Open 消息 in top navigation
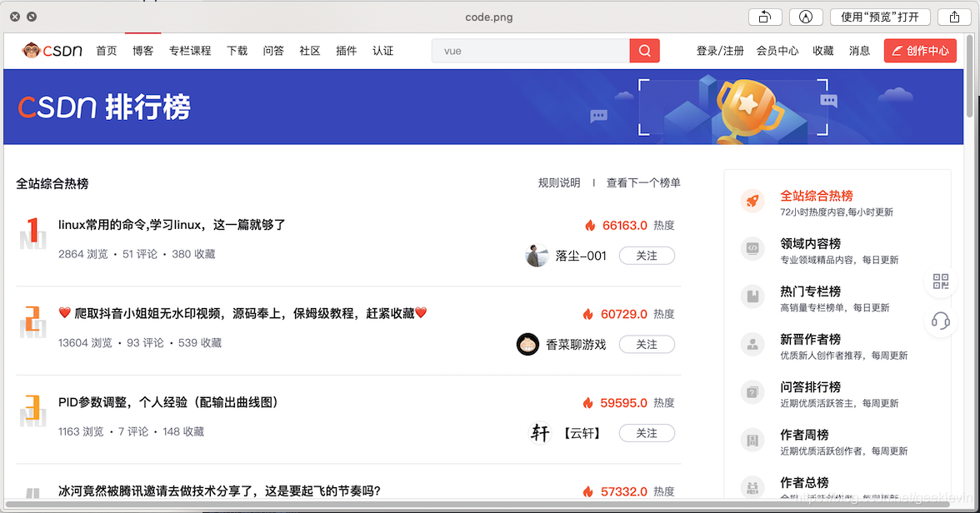 pos(859,51)
